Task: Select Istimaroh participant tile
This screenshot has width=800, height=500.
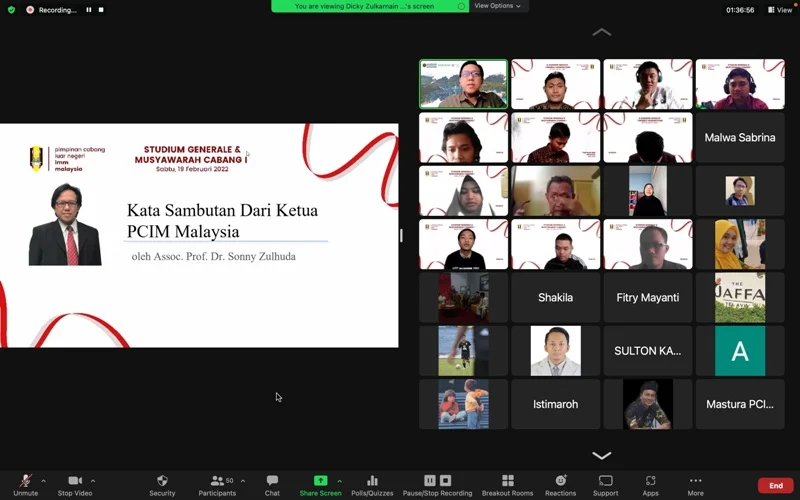Action: coord(555,404)
